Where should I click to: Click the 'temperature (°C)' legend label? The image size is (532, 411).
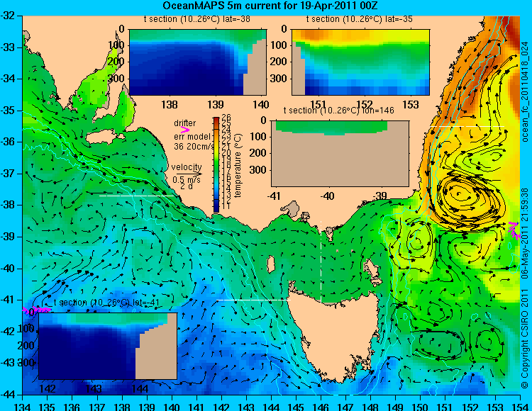point(238,165)
